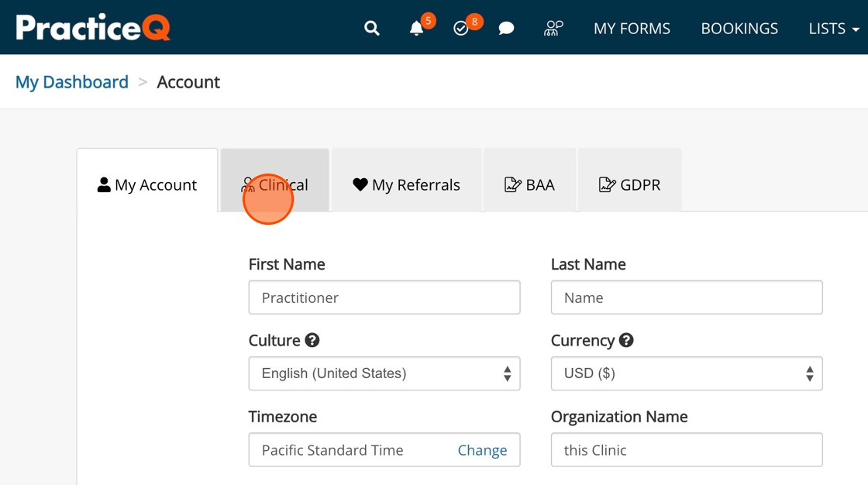This screenshot has height=485, width=868.
Task: Expand the Currency USD dropdown
Action: (687, 374)
